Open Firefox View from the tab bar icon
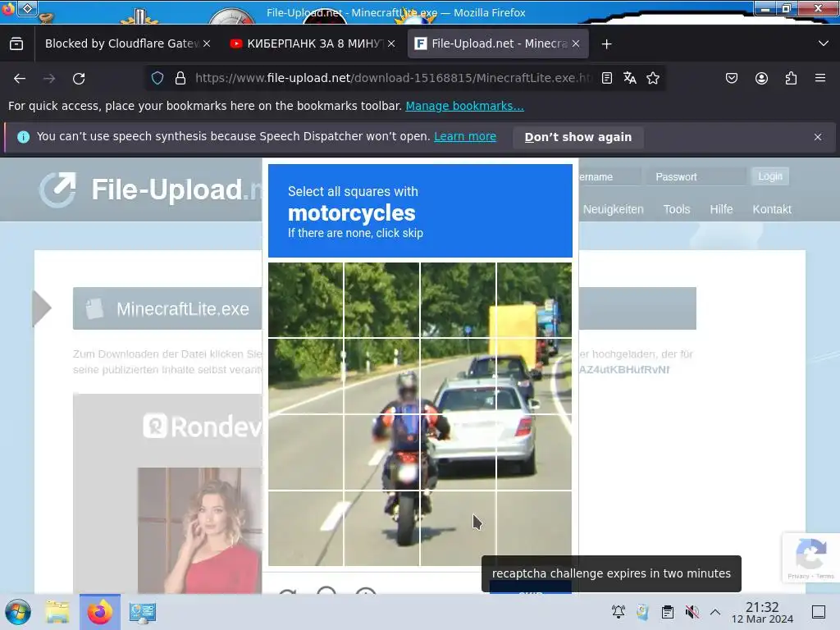840x630 pixels. tap(16, 44)
